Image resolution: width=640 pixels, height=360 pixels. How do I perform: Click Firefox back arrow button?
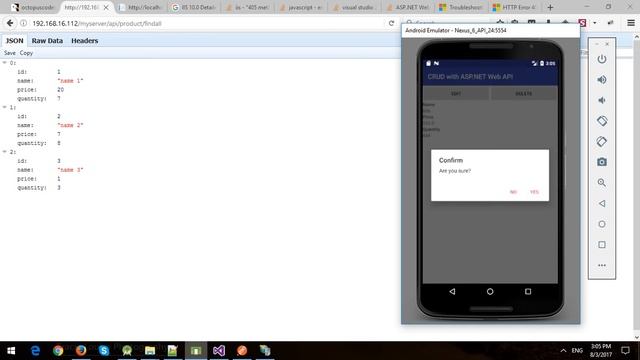[x=10, y=23]
